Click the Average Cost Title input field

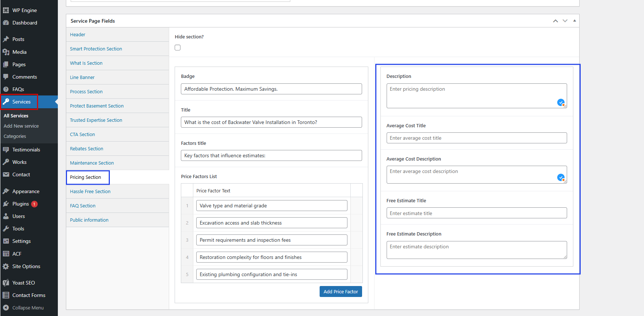(x=476, y=138)
